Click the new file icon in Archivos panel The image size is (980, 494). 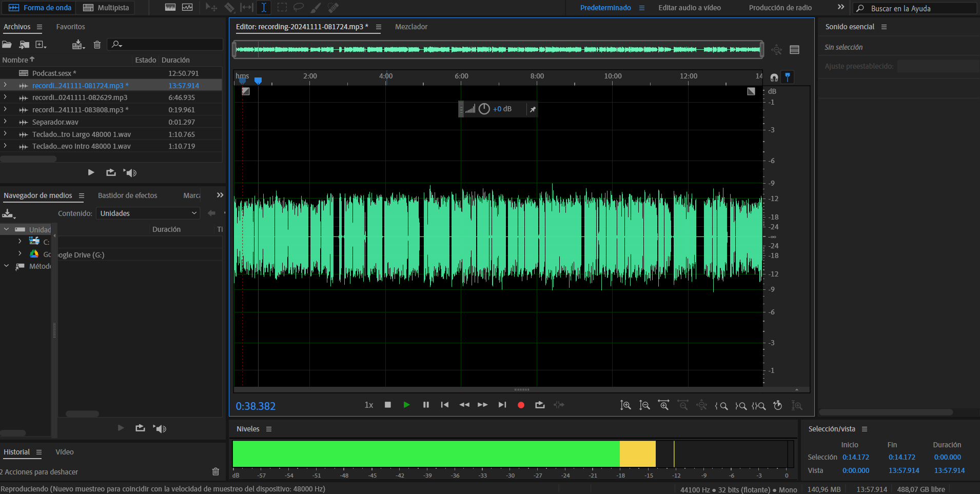point(41,45)
